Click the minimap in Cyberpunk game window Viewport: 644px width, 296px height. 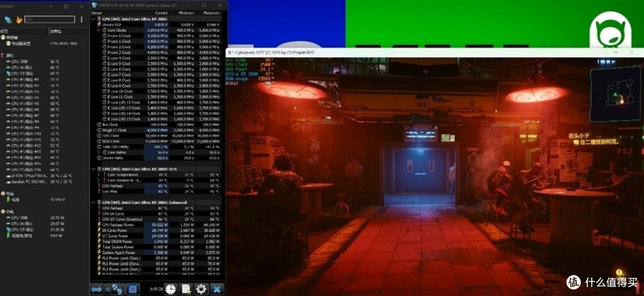pyautogui.click(x=615, y=94)
